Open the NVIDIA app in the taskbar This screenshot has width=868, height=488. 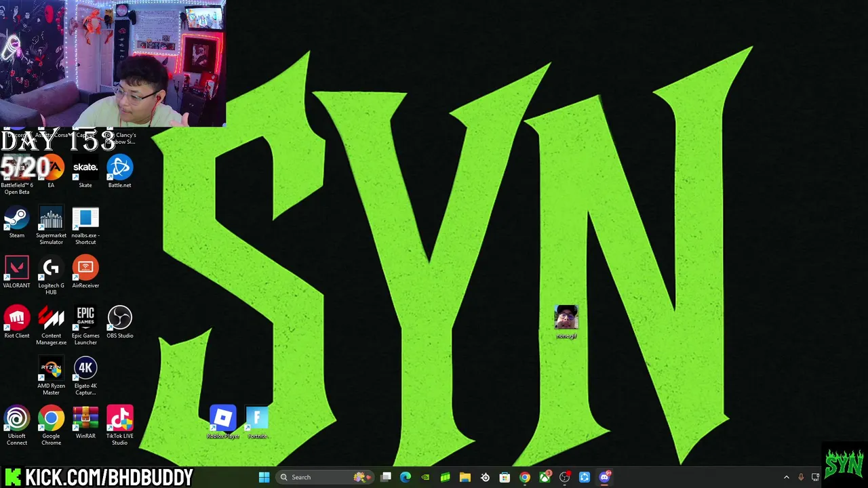tap(425, 477)
